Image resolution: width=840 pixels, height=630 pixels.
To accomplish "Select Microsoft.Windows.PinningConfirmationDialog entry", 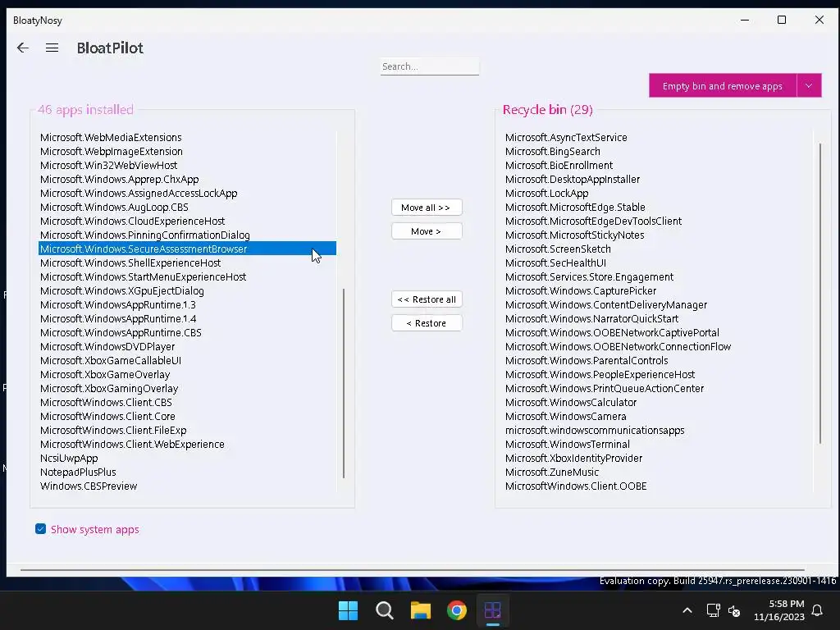I will [x=187, y=235].
